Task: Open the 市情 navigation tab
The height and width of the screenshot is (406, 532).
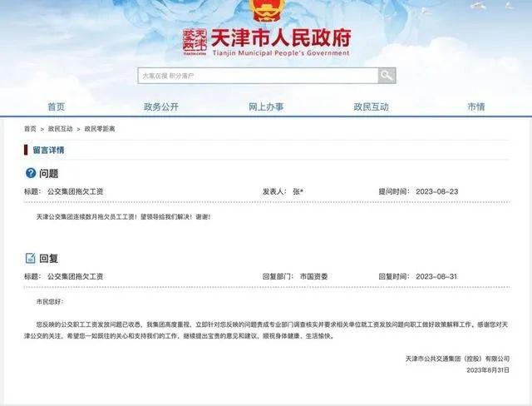Action: (x=476, y=107)
